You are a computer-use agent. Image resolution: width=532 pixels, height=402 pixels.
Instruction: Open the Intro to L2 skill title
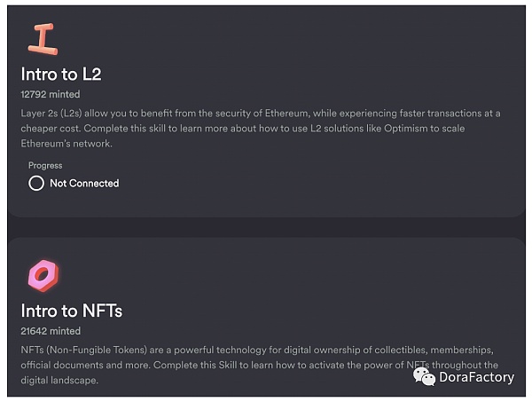(61, 74)
